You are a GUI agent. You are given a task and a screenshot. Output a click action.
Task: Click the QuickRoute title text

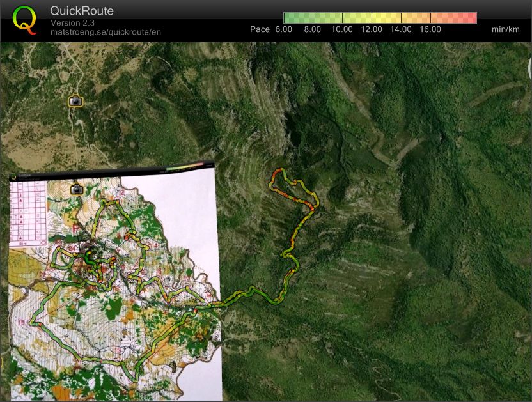coord(82,11)
